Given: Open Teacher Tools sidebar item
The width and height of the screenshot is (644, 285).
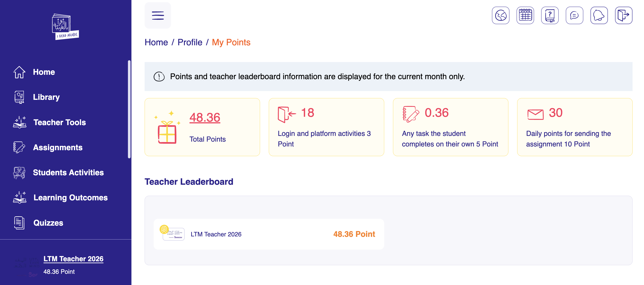Looking at the screenshot, I should 60,122.
